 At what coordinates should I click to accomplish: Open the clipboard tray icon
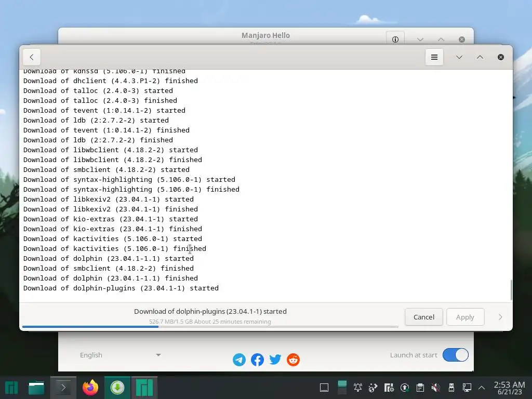[x=420, y=388]
